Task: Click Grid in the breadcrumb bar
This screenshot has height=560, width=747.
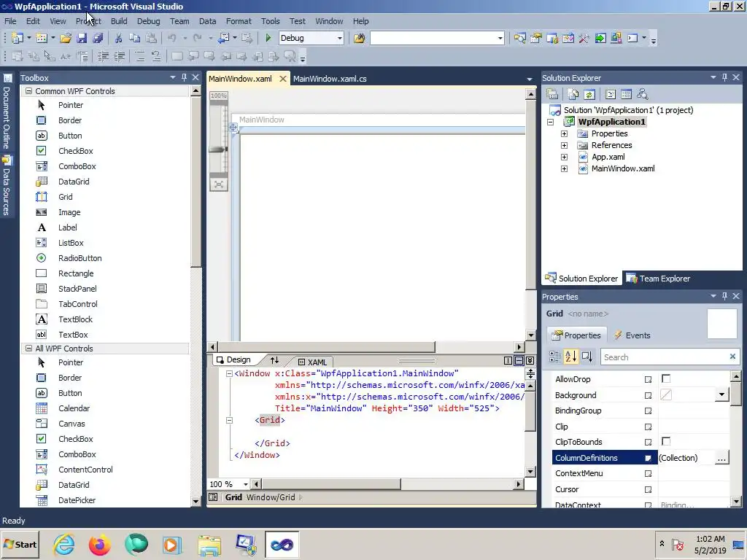Action: pyautogui.click(x=233, y=497)
